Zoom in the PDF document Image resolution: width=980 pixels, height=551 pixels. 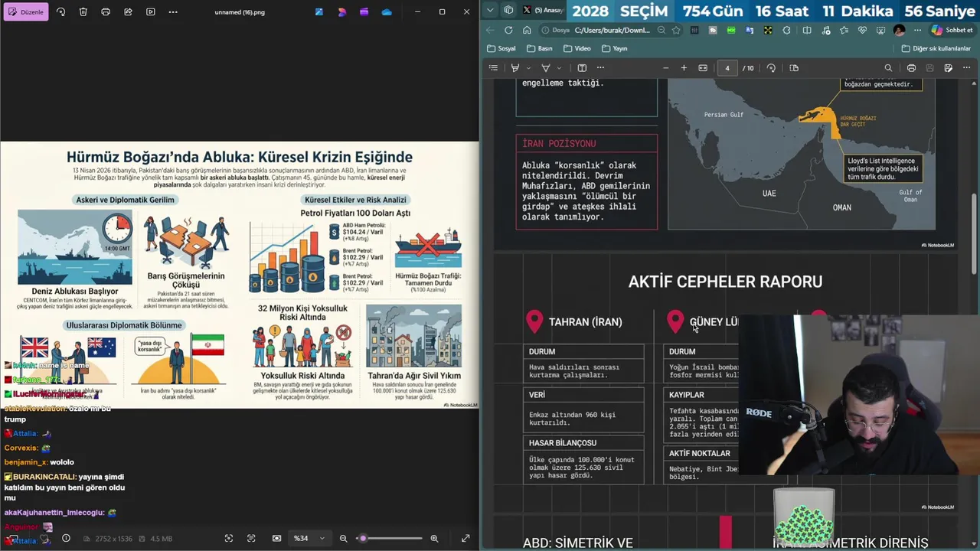(684, 68)
